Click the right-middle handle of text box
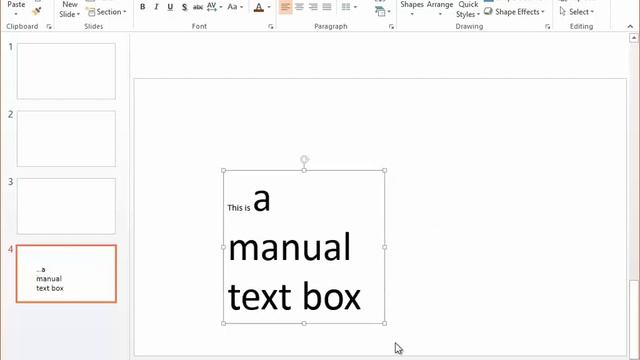The height and width of the screenshot is (360, 640). pyautogui.click(x=384, y=247)
